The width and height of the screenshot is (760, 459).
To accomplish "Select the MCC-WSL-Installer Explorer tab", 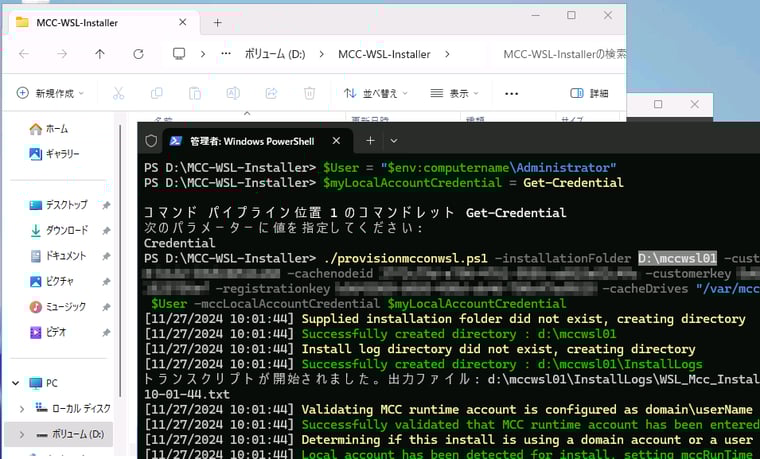I will (x=104, y=23).
